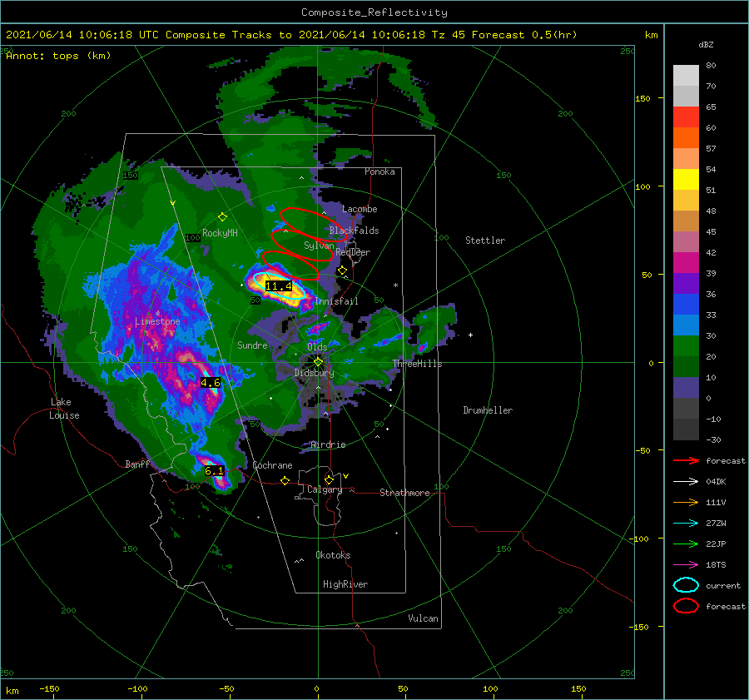Image resolution: width=749 pixels, height=700 pixels.
Task: Click the Cochrane label
Action: point(272,465)
